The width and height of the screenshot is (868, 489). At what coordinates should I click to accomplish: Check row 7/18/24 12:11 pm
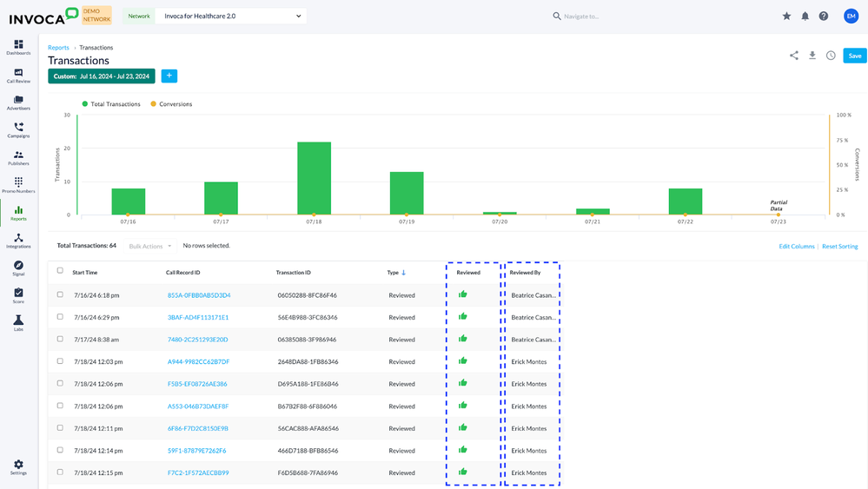click(60, 427)
